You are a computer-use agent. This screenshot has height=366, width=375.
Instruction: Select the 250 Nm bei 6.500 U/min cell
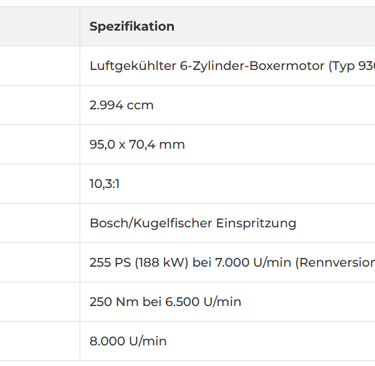227,302
